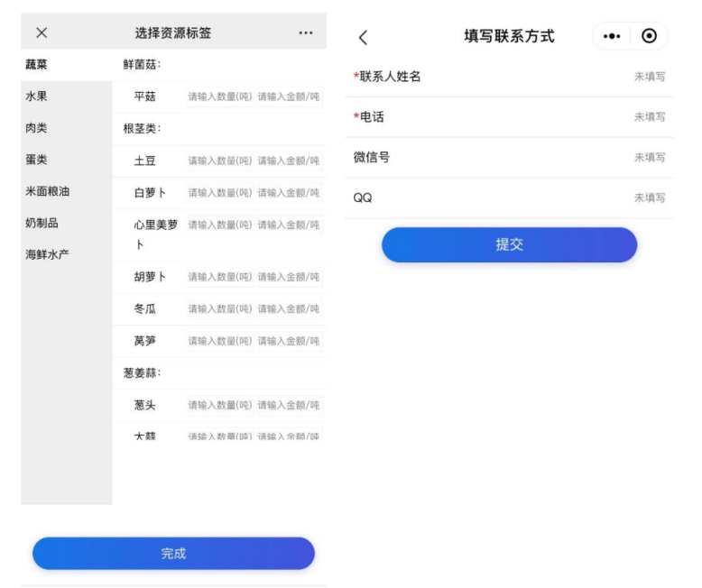Click the quantity field for 平菇
The height and width of the screenshot is (588, 702).
pos(220,96)
